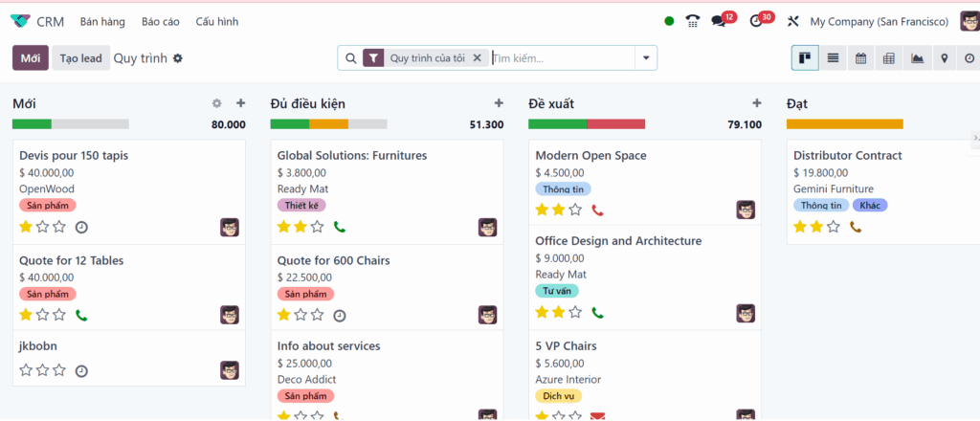This screenshot has height=421, width=980.
Task: Switch to the pivot table view
Action: [888, 58]
